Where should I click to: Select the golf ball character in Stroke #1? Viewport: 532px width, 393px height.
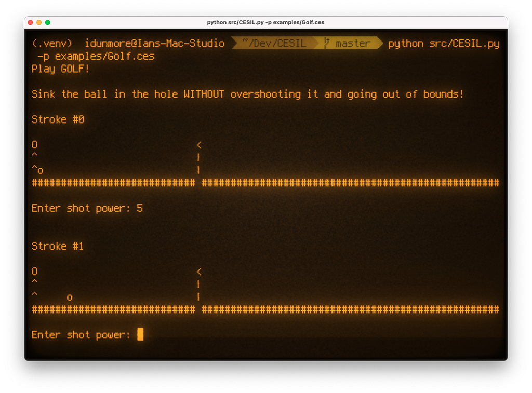pyautogui.click(x=69, y=296)
